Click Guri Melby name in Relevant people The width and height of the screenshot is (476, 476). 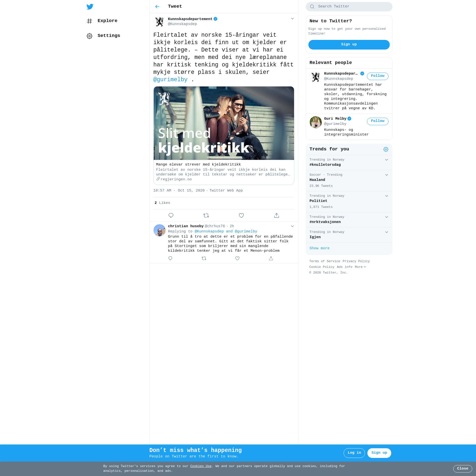(x=335, y=119)
